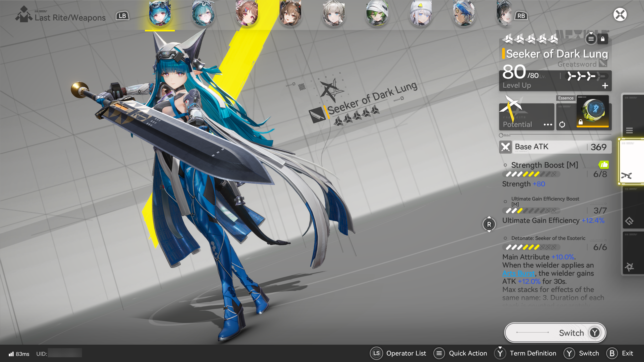Select the second operator with teal hair

click(203, 14)
